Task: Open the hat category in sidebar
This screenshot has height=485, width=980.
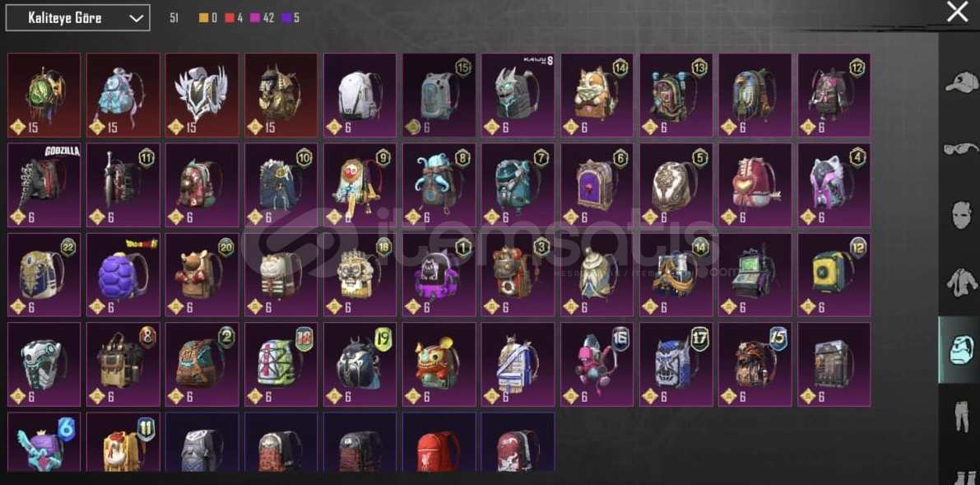Action: click(961, 82)
